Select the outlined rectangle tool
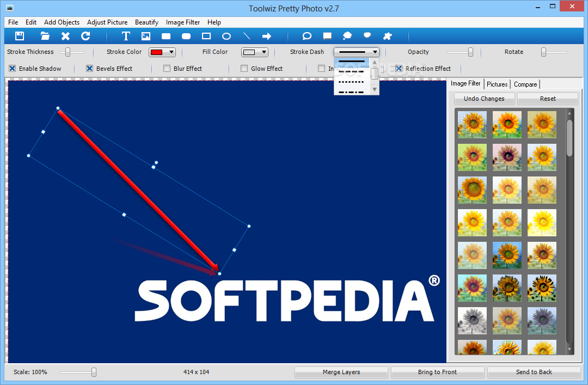Image resolution: width=588 pixels, height=385 pixels. coord(206,36)
